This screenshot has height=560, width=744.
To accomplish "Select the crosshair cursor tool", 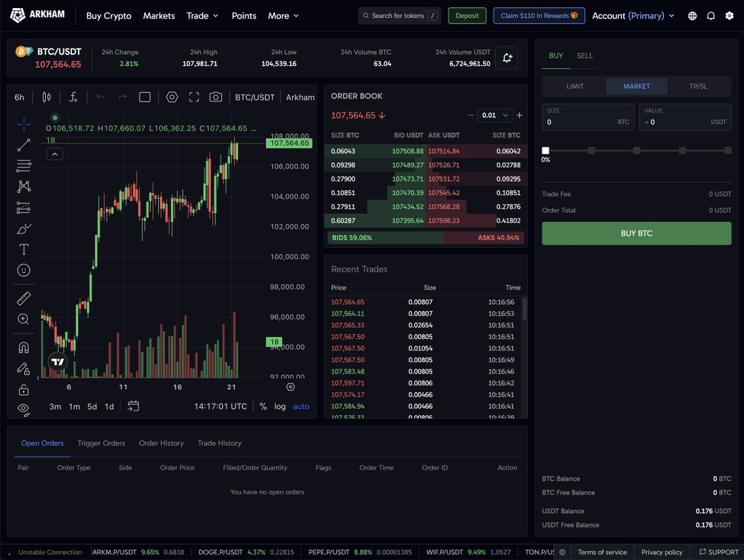I will [24, 124].
